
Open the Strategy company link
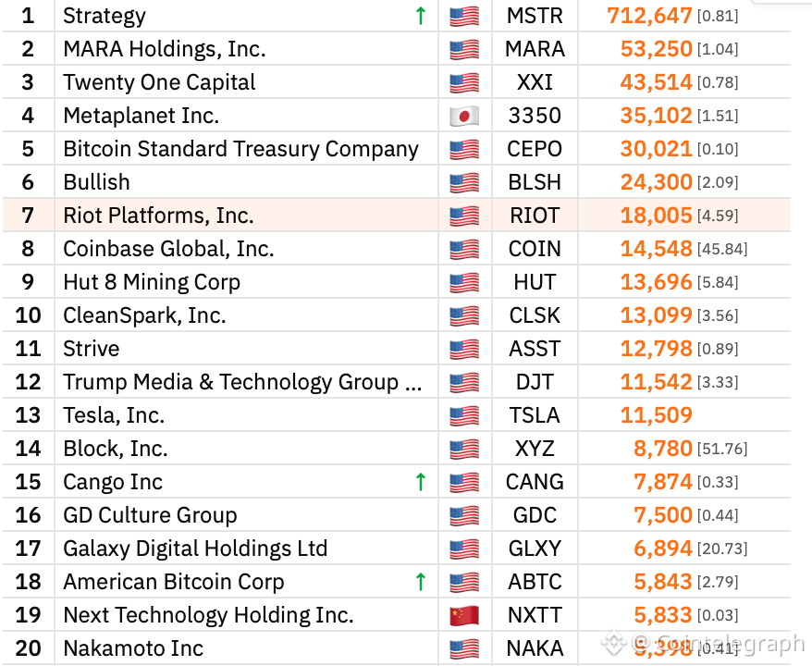[x=105, y=16]
